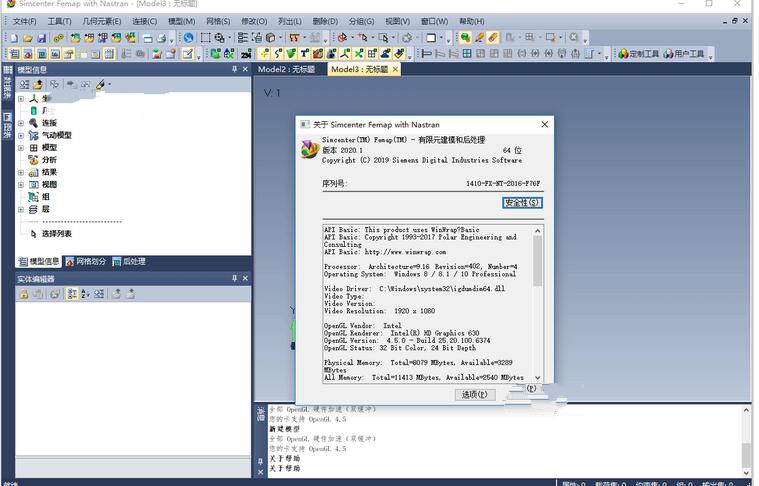Click the down arrow of About info scrollbar
Viewport: 759px width, 486px height.
(537, 378)
